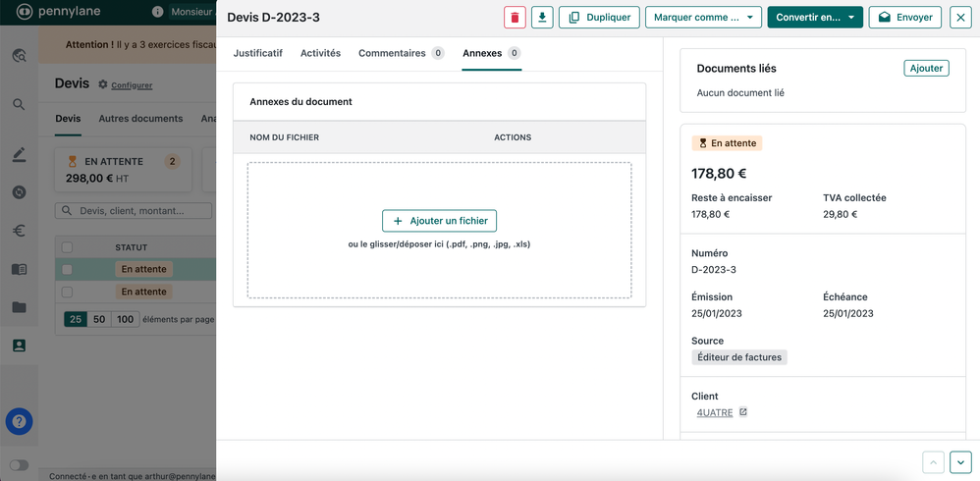Check the select-all checkbox in table header

pyautogui.click(x=67, y=247)
